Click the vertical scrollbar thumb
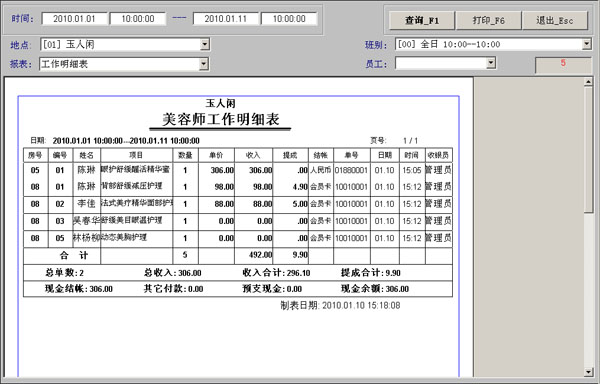Image resolution: width=600 pixels, height=384 pixels. (589, 150)
